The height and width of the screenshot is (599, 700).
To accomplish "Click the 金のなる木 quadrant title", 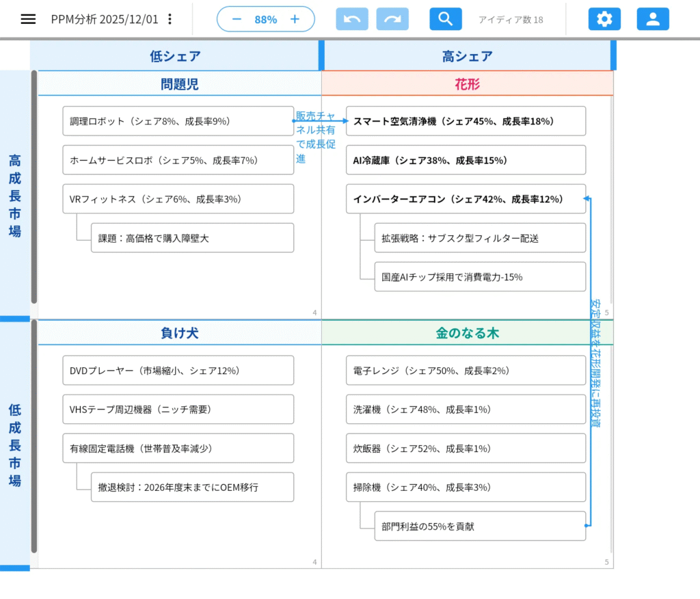I will [x=467, y=333].
